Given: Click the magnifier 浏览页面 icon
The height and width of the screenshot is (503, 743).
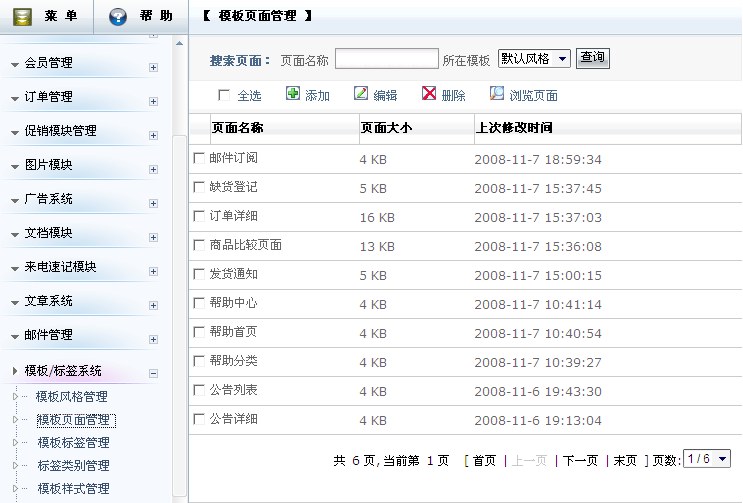Looking at the screenshot, I should click(x=497, y=93).
